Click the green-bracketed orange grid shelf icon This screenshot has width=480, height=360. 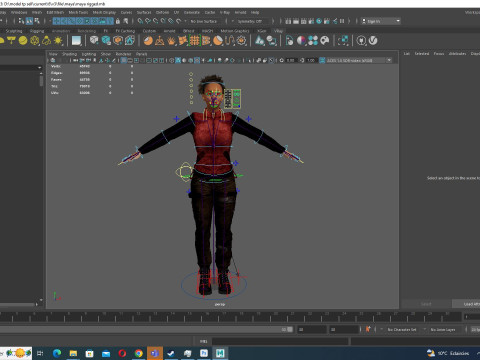coord(194,41)
